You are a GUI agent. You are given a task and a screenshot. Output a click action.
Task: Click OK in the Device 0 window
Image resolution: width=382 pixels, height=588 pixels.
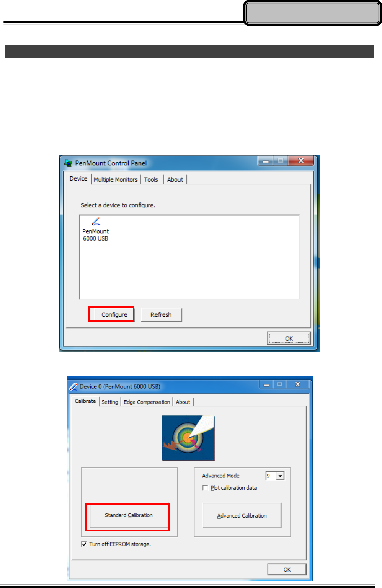(x=287, y=569)
